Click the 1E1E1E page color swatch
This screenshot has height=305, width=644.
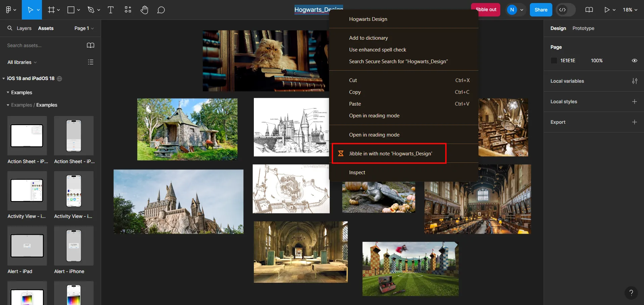pyautogui.click(x=554, y=61)
